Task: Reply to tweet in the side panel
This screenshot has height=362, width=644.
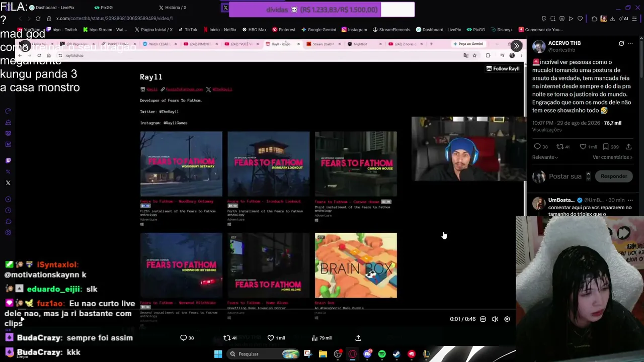Action: point(537,147)
